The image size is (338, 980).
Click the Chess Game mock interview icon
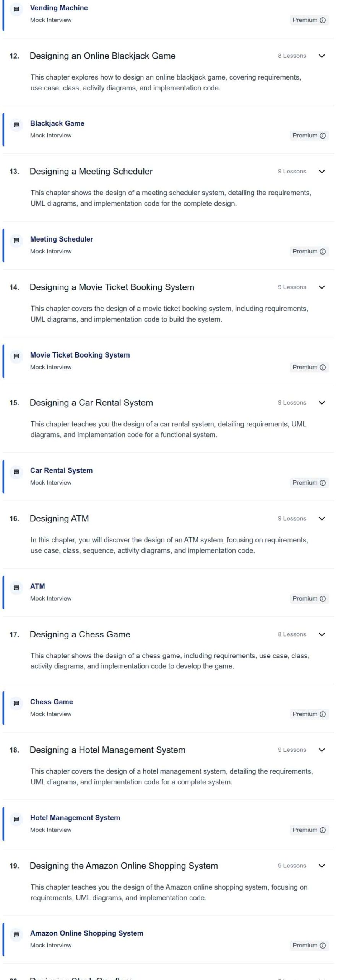[16, 703]
